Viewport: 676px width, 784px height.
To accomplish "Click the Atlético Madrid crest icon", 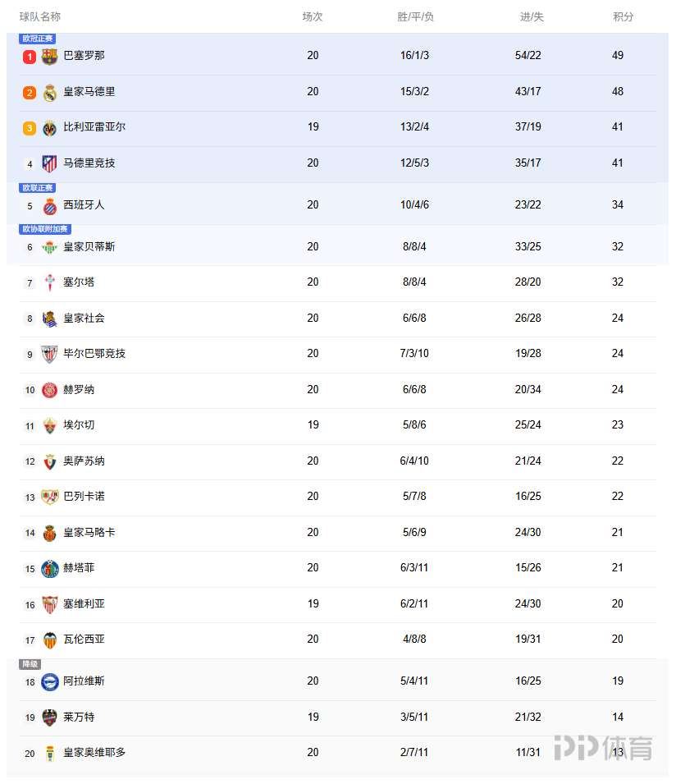I will 49,163.
